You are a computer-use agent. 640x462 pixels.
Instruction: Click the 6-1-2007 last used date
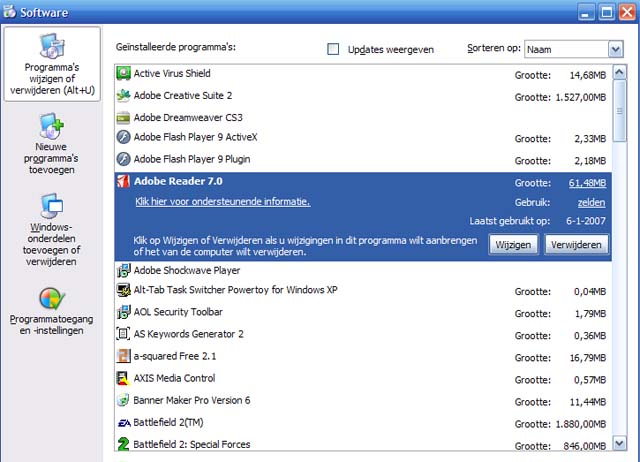586,221
